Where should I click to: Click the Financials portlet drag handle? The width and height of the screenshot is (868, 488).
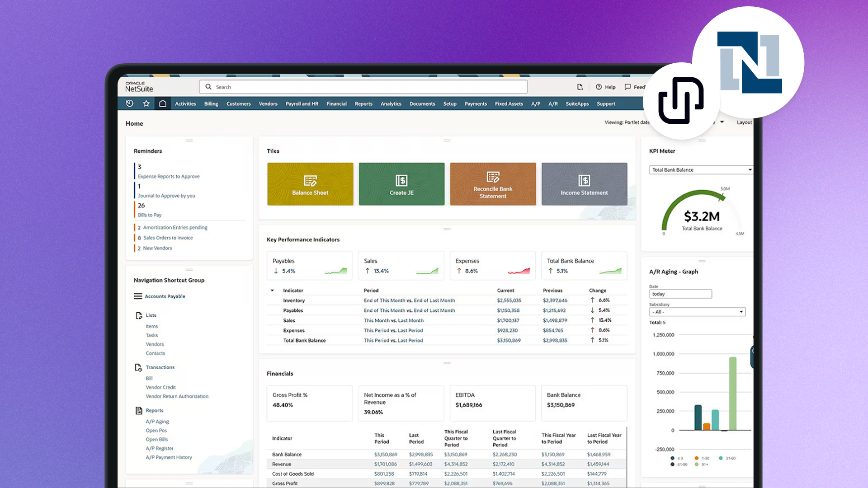tap(447, 363)
